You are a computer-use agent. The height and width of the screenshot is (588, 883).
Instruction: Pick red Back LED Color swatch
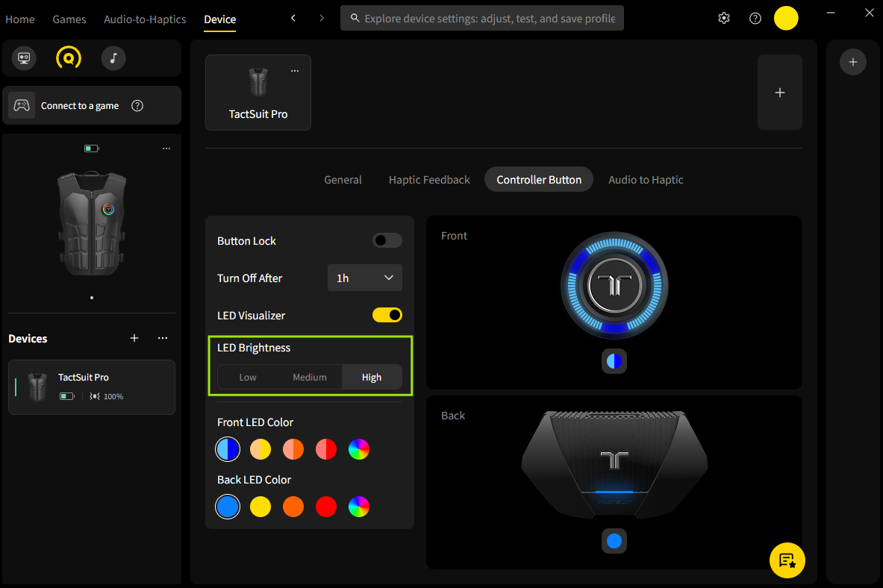tap(326, 507)
